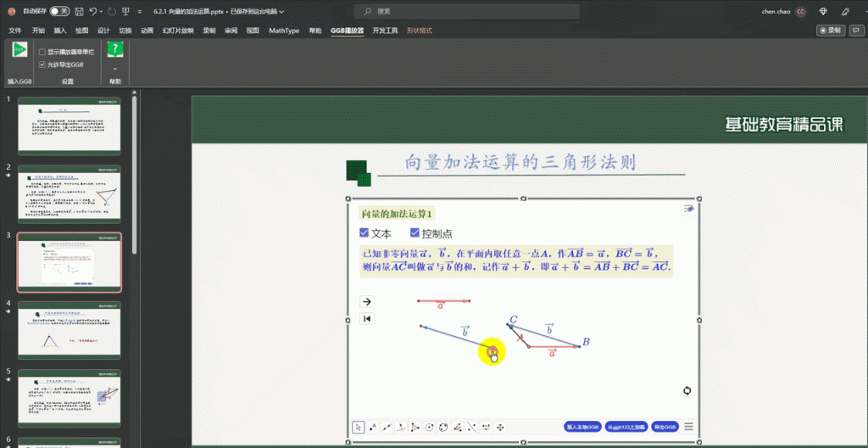Select the Circle with Center tool
This screenshot has width=868, height=448.
point(429,427)
